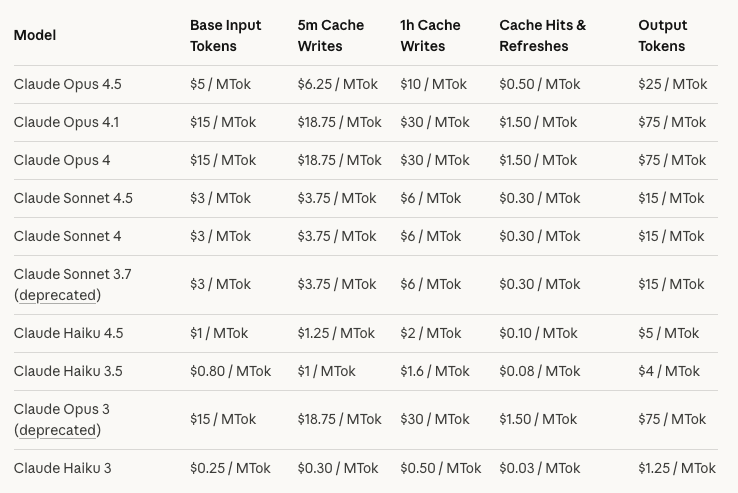Viewport: 738px width, 493px height.
Task: Click the Claude Opus 4.1 model name
Action: pyautogui.click(x=66, y=122)
